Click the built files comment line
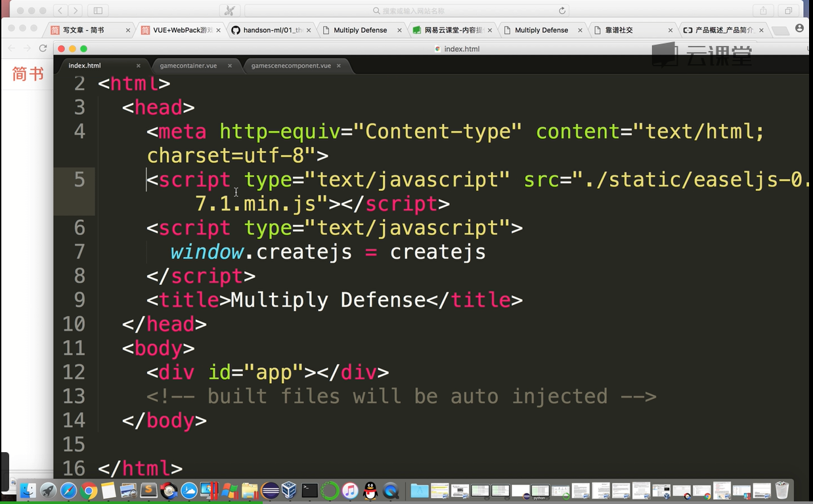Viewport: 813px width, 504px height. [x=401, y=396]
